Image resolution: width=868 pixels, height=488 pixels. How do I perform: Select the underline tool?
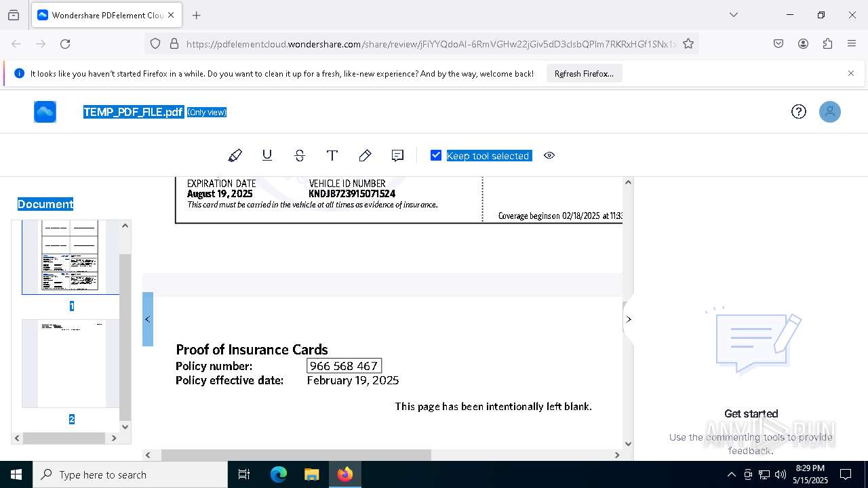pyautogui.click(x=267, y=156)
